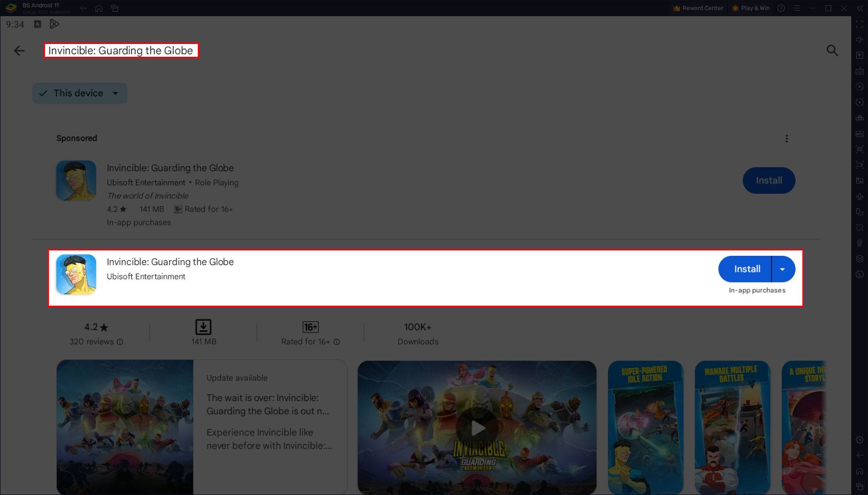Viewport: 868px width, 495px height.
Task: Open the Super-Powered Idle Action screenshot
Action: tap(645, 428)
